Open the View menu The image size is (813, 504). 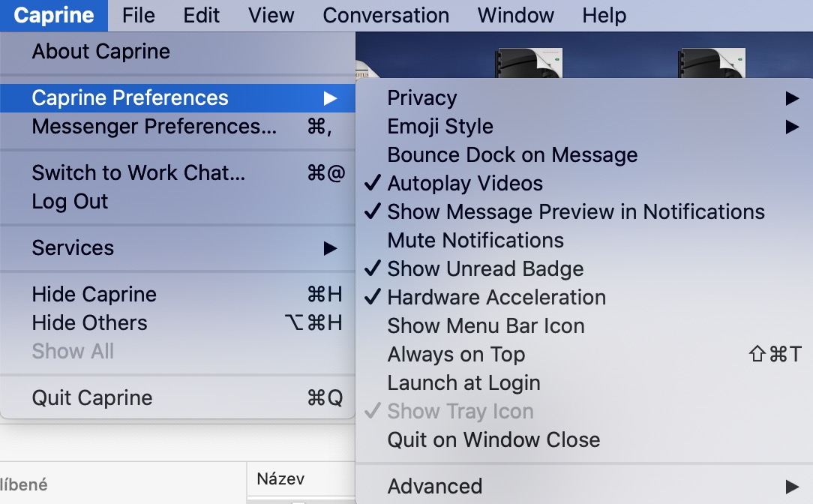click(271, 16)
